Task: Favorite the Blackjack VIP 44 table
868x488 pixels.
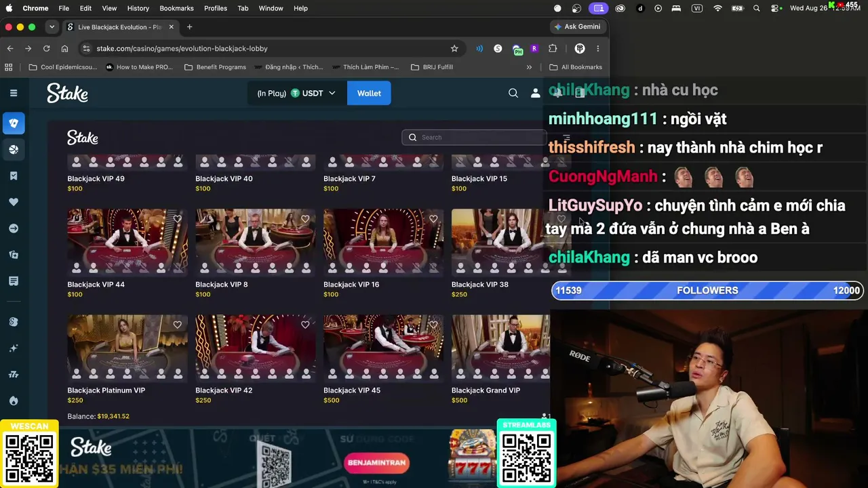Action: pyautogui.click(x=177, y=219)
